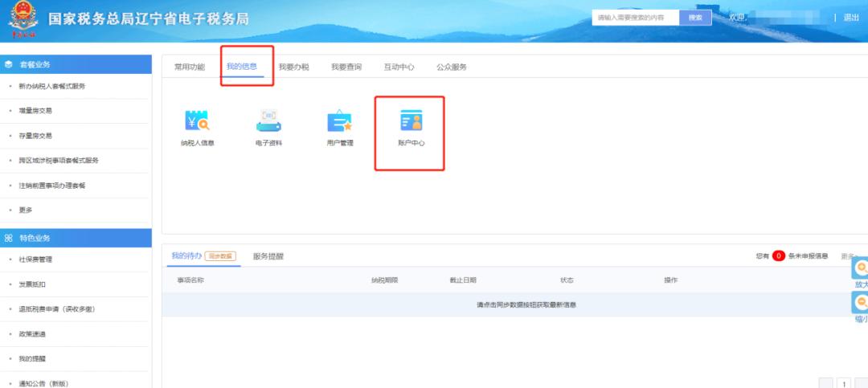Switch to 互动中心 tab
Image resolution: width=868 pixels, height=388 pixels.
399,67
